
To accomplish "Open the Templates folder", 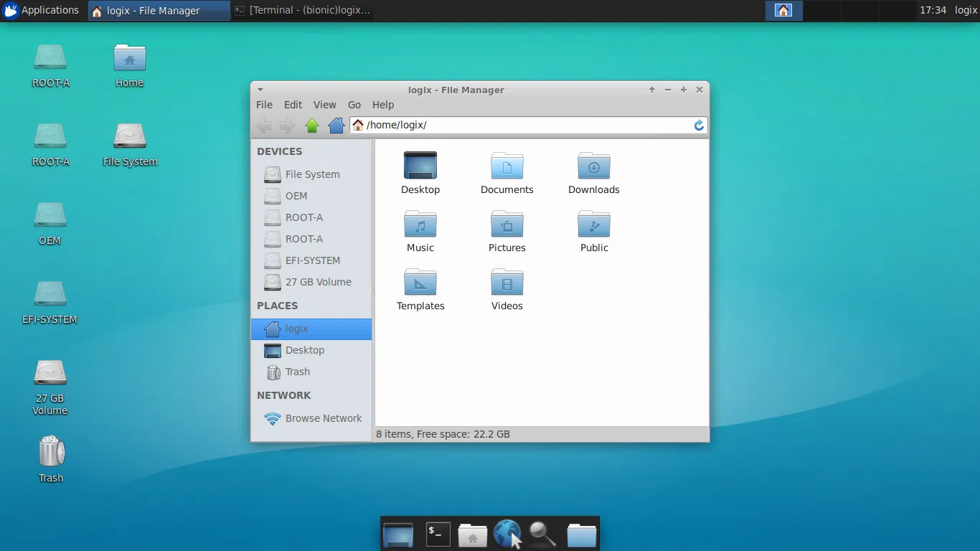I will click(420, 283).
